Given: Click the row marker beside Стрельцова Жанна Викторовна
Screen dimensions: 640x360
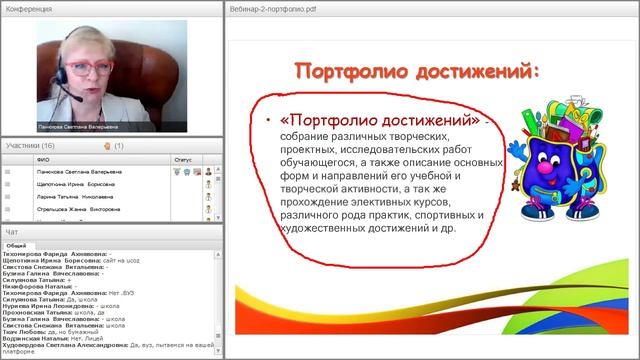Looking at the screenshot, I should (x=7, y=209).
